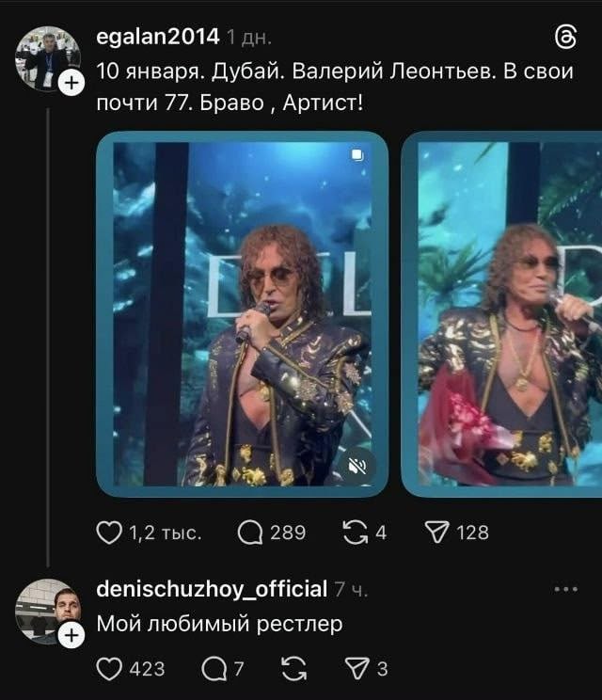The height and width of the screenshot is (700, 602).
Task: Like the denischuzhoy_official reply
Action: coord(110,668)
